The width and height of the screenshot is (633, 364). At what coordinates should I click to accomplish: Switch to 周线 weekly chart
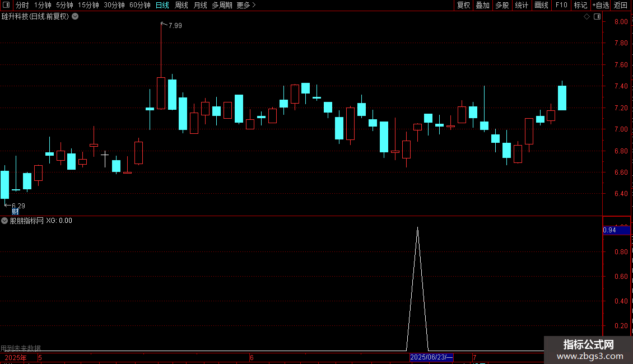[181, 5]
